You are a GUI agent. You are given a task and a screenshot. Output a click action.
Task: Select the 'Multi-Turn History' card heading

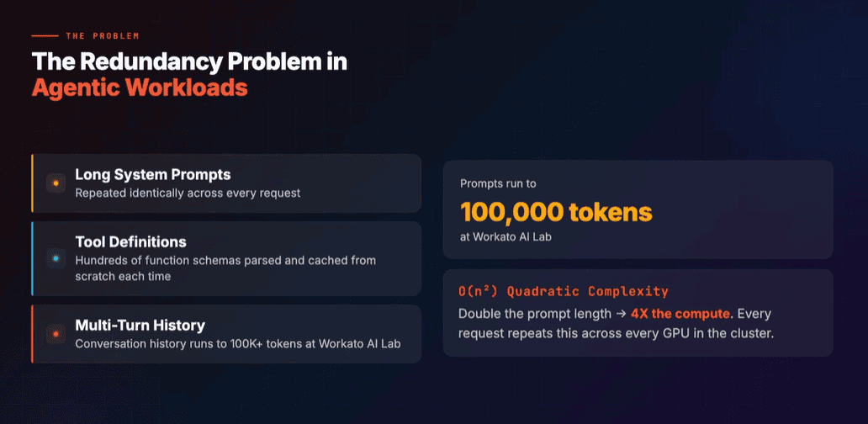[140, 325]
